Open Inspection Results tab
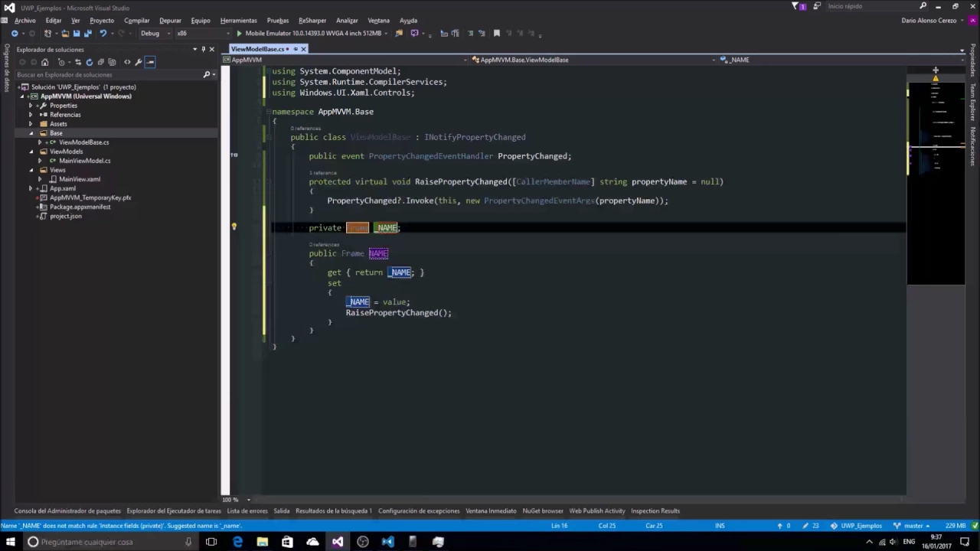 (655, 511)
